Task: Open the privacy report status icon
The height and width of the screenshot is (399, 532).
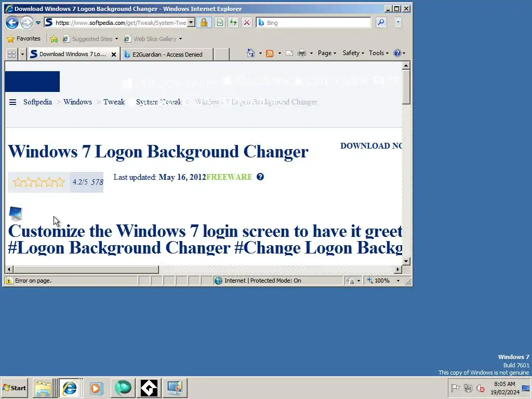Action: click(x=351, y=281)
